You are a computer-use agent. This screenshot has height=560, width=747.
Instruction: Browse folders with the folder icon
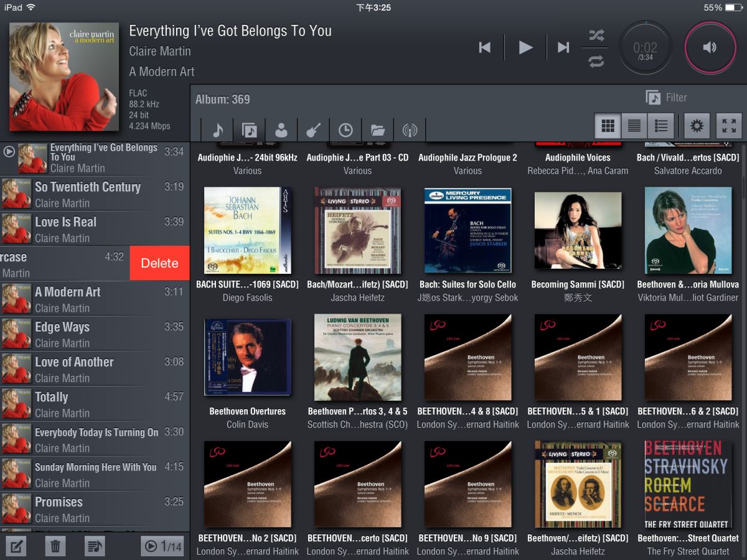click(x=377, y=129)
